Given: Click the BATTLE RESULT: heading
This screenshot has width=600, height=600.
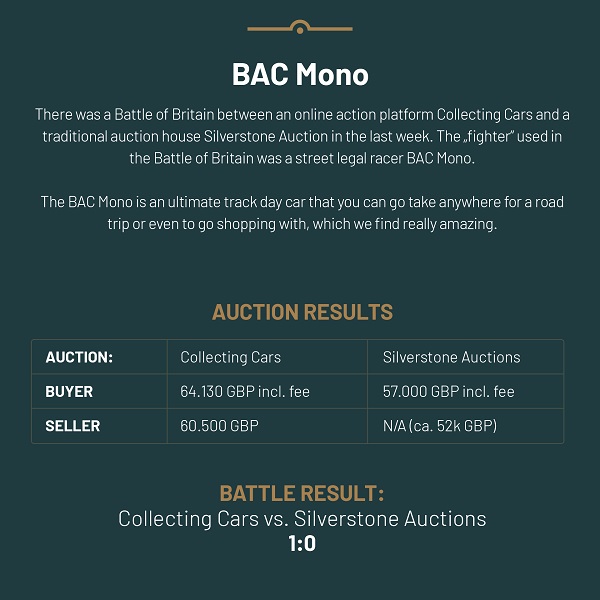Looking at the screenshot, I should tap(302, 493).
